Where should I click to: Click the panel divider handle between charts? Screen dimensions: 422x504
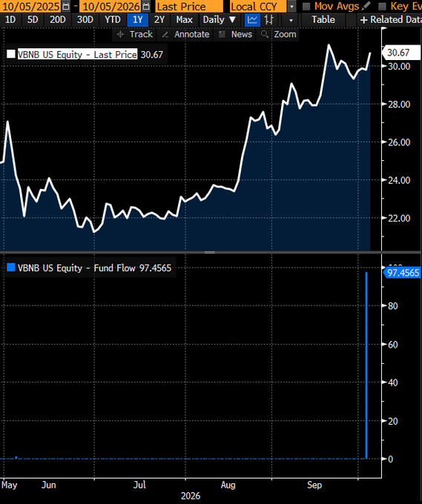tap(210, 252)
